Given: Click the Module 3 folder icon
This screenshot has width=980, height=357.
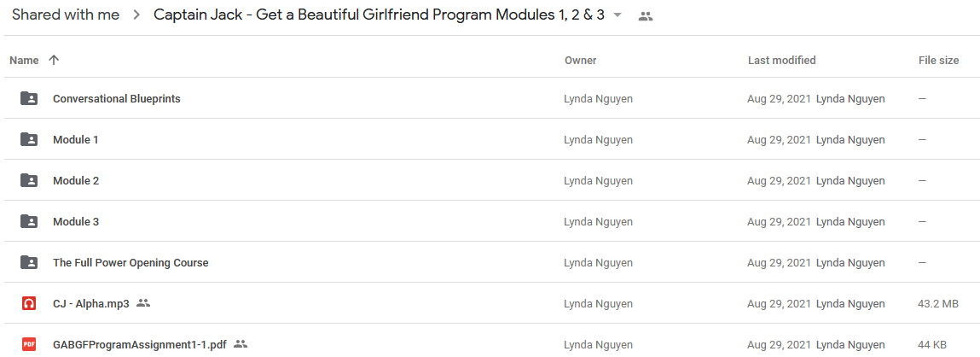Looking at the screenshot, I should [29, 221].
